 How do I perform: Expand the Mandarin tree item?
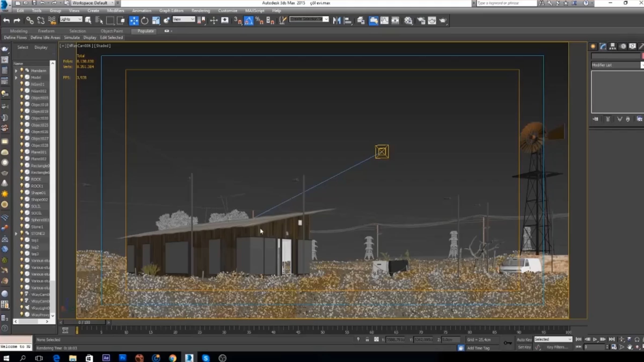point(16,71)
